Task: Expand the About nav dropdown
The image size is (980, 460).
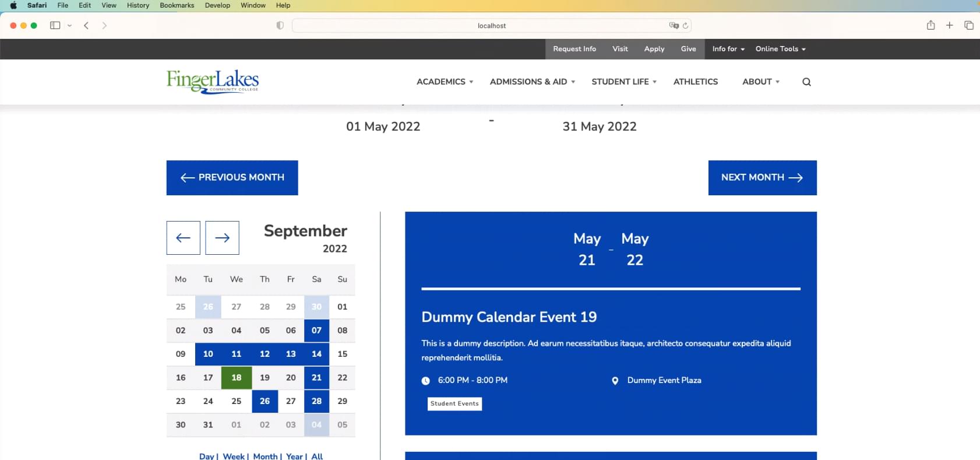Action: [x=761, y=82]
